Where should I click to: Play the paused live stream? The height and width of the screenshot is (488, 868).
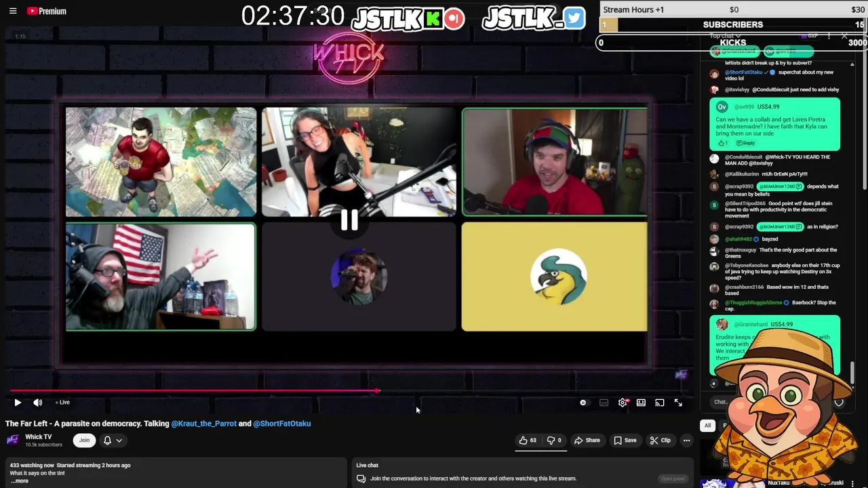18,403
